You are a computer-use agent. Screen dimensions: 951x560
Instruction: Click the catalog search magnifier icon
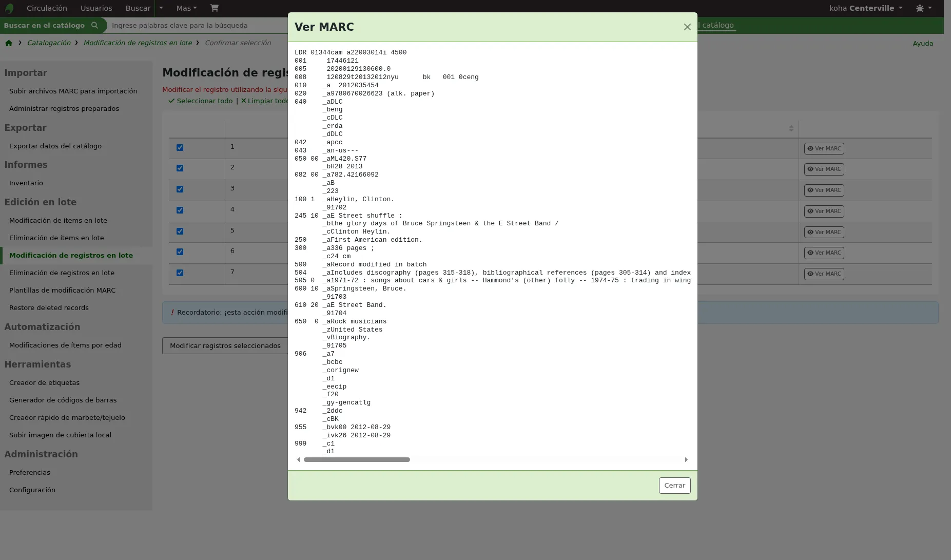(x=94, y=25)
